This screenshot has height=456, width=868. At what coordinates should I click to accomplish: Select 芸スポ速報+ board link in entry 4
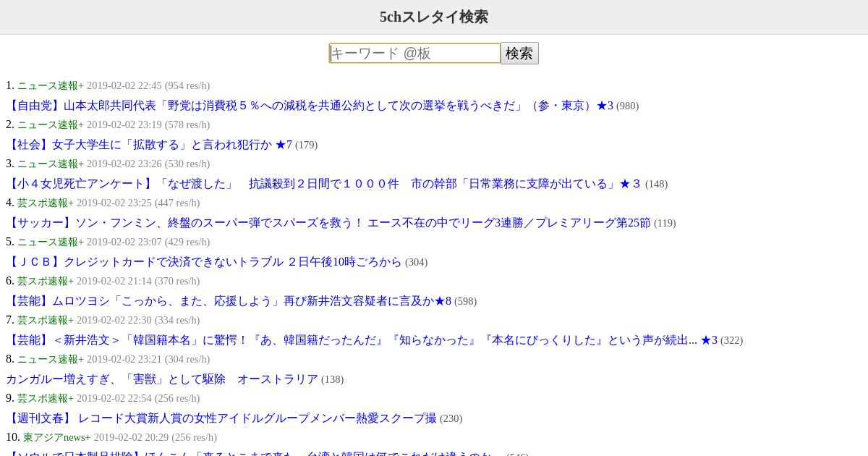point(46,203)
